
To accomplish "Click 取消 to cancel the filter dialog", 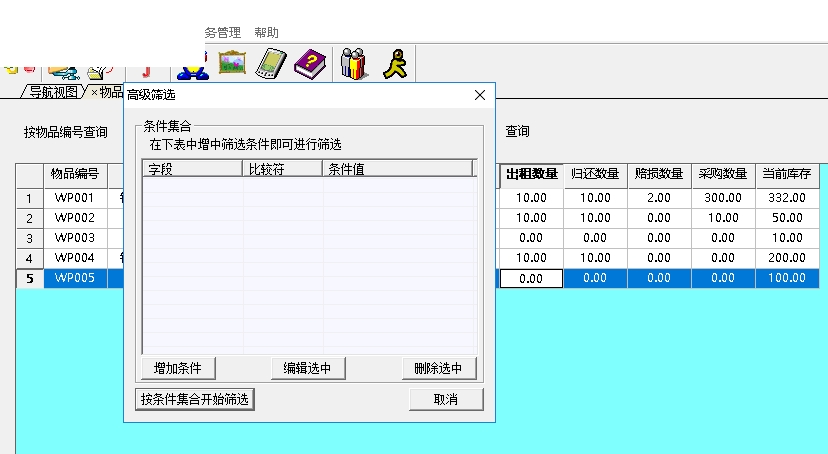I will pos(446,399).
